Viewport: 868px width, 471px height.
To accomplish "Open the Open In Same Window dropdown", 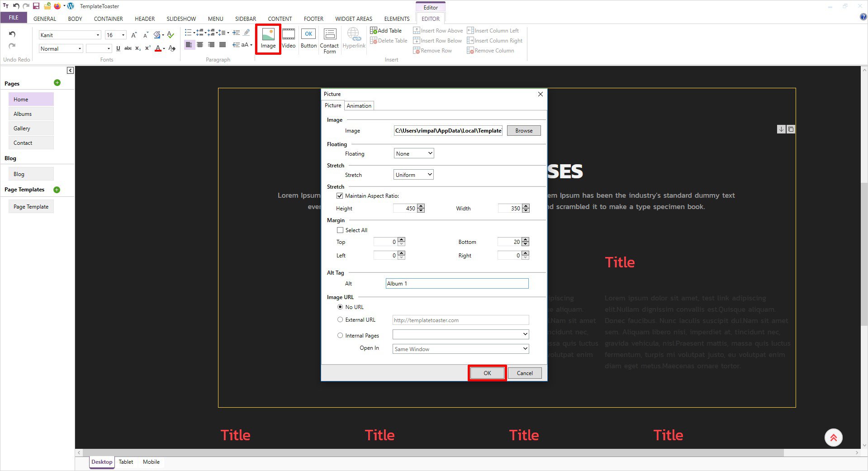I will (x=460, y=349).
